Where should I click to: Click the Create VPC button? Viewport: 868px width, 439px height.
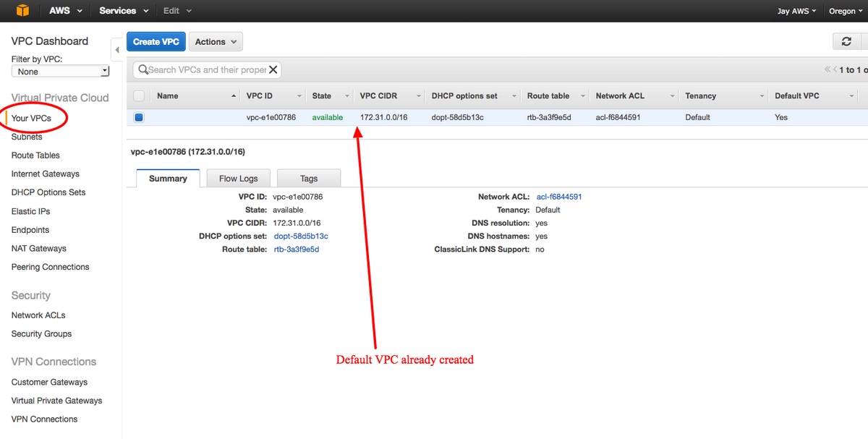(x=156, y=42)
